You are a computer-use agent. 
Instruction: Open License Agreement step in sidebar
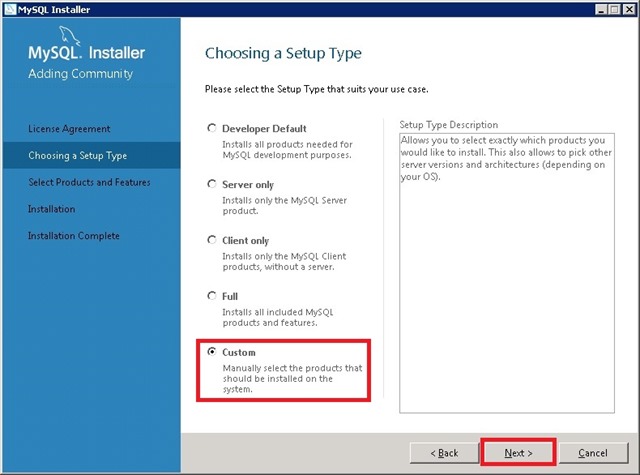click(69, 129)
